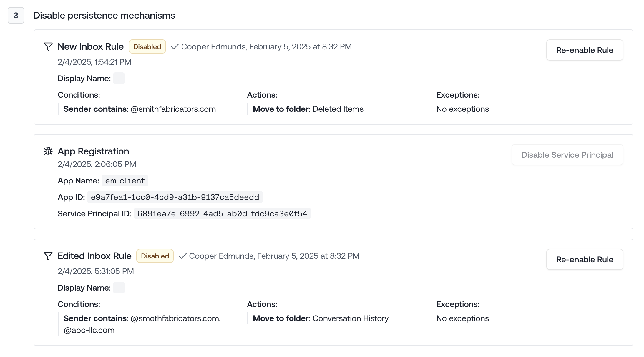The width and height of the screenshot is (644, 357).
Task: Click checkmark icon on Edited Inbox Rule row
Action: [182, 256]
